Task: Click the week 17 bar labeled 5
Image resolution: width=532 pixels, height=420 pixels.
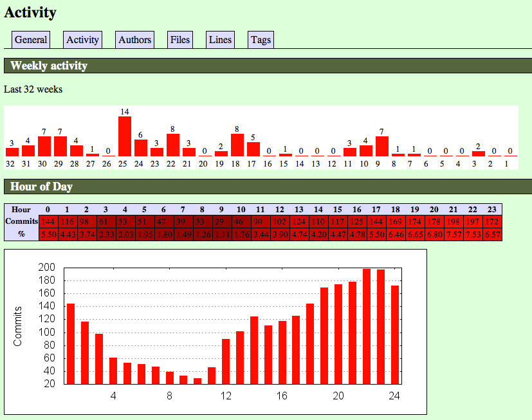Action: pyautogui.click(x=253, y=149)
